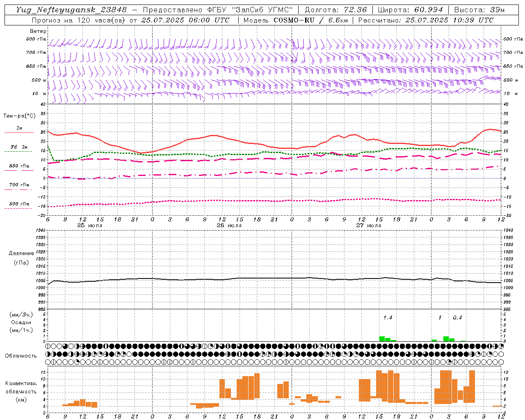Screen dimensions: 525x420
Task: Click the '1.4' precipitation total value
Action: 388,318
